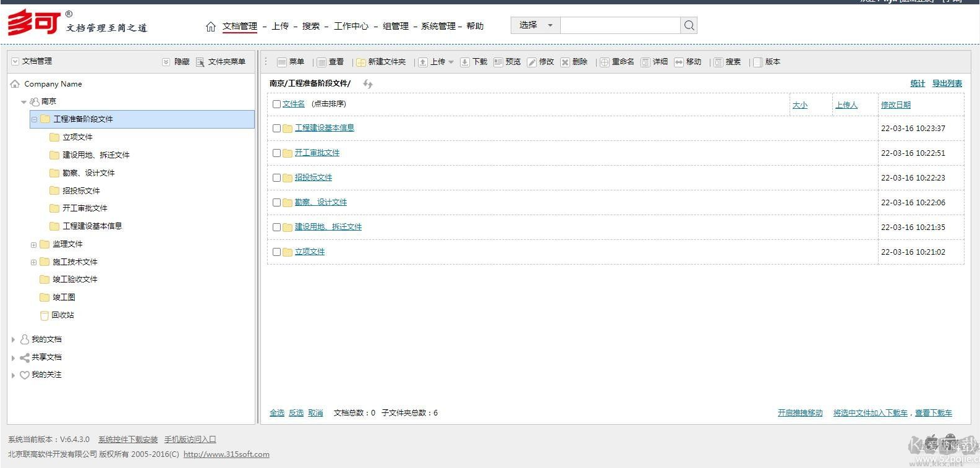
Task: Click 开启推拽移动 link
Action: pyautogui.click(x=800, y=413)
